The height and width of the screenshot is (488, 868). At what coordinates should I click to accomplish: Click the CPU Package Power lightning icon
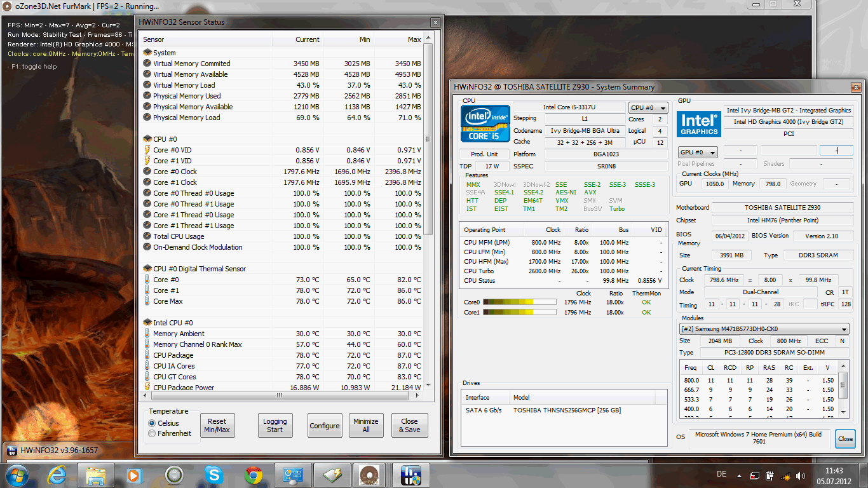point(147,387)
